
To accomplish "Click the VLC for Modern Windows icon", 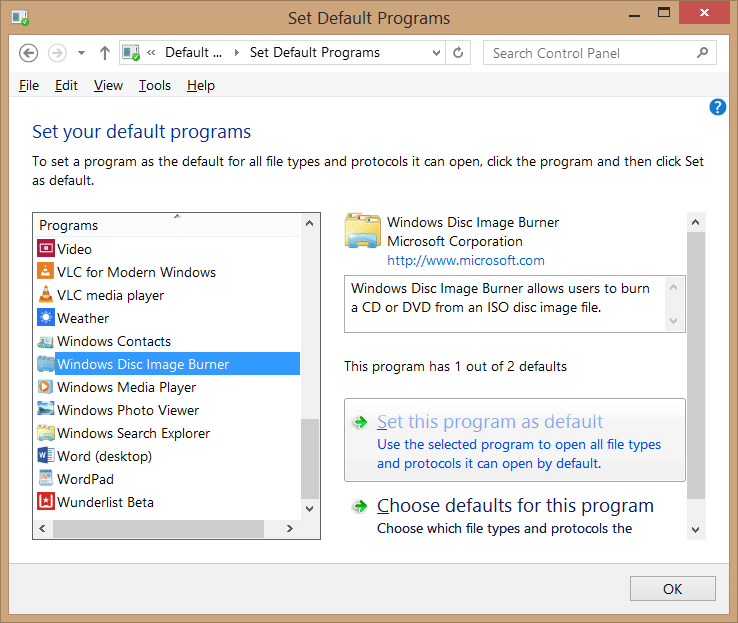I will click(x=46, y=272).
